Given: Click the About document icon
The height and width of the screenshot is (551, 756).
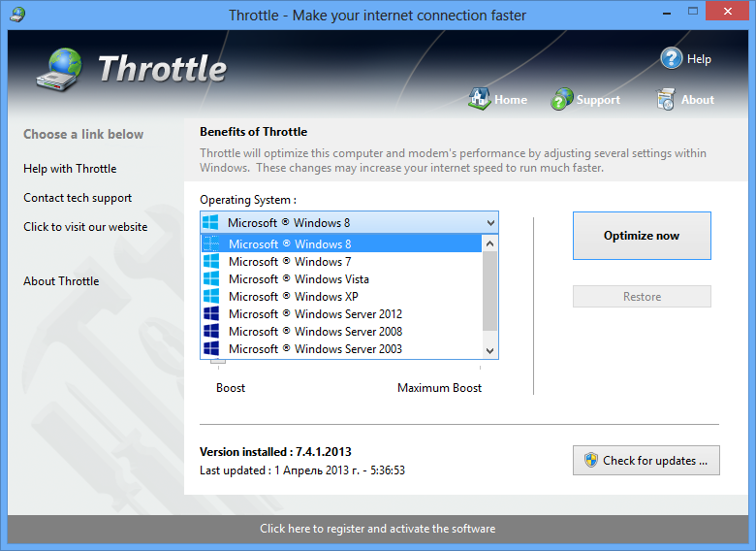Looking at the screenshot, I should pyautogui.click(x=665, y=99).
